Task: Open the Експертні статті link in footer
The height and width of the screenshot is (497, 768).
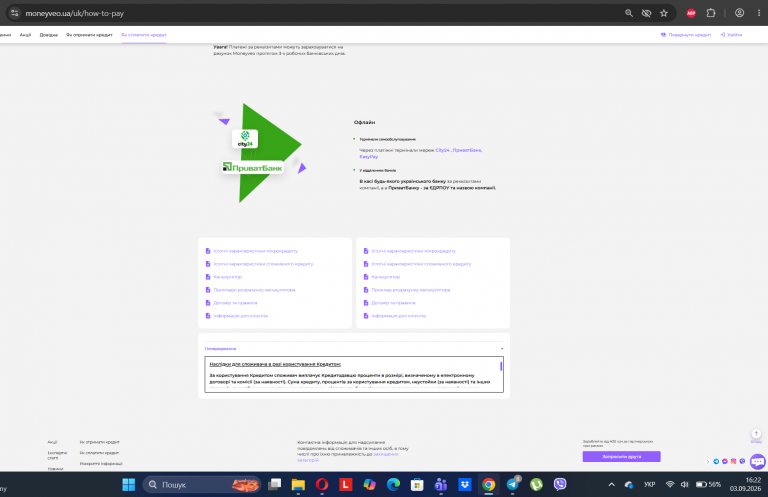Action: pos(57,455)
